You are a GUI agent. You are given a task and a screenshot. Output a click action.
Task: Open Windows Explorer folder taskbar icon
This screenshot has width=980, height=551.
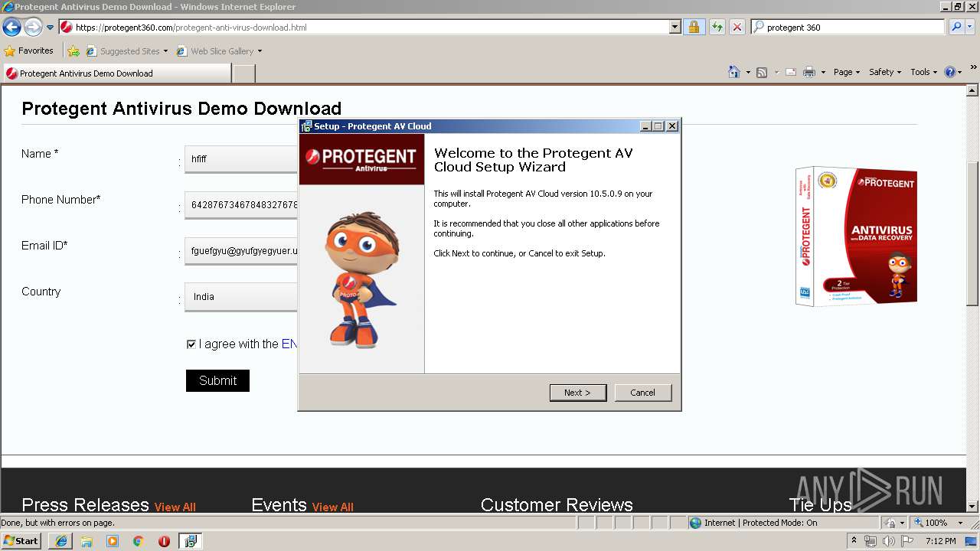click(87, 541)
